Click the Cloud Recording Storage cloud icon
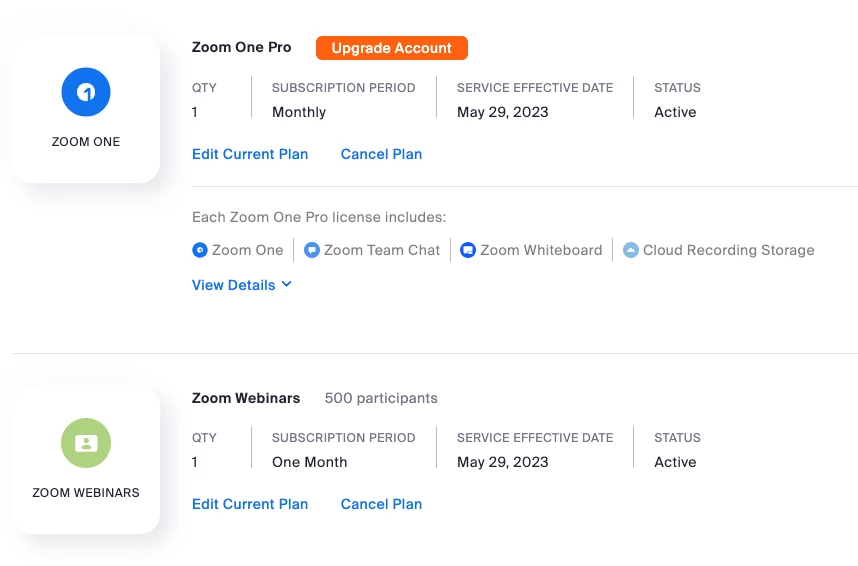This screenshot has width=858, height=566. [631, 250]
